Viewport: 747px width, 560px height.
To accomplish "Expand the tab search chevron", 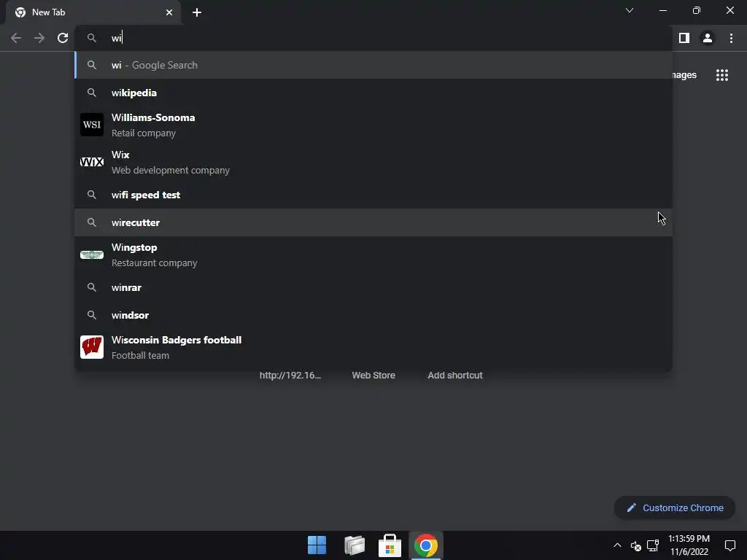I will (x=630, y=10).
